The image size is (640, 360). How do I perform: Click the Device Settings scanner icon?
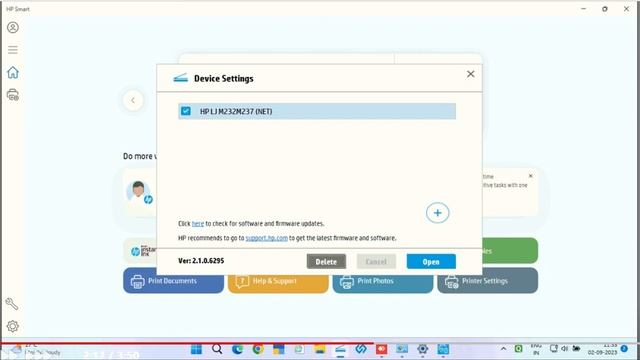(180, 78)
